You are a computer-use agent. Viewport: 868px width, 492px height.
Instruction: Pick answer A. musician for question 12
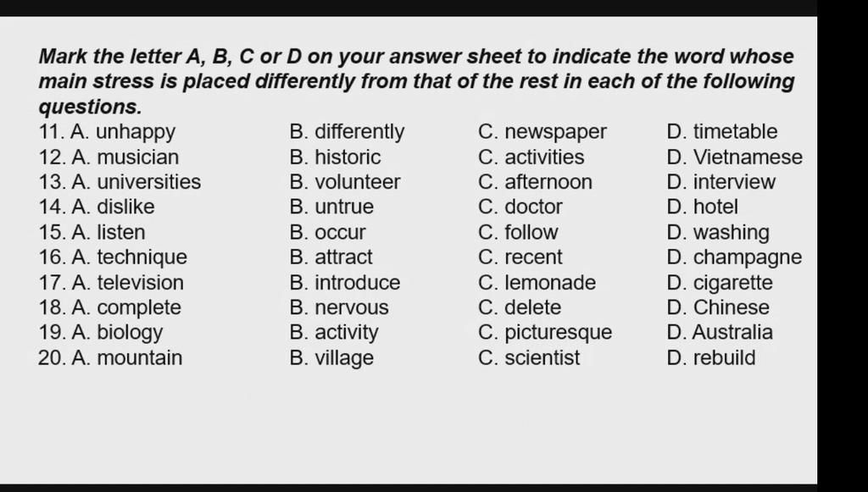click(x=125, y=157)
